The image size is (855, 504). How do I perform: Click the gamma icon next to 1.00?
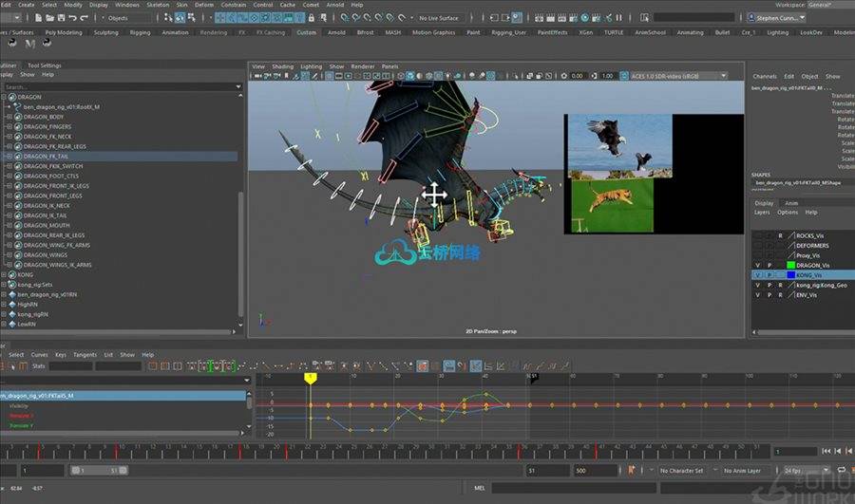point(594,76)
